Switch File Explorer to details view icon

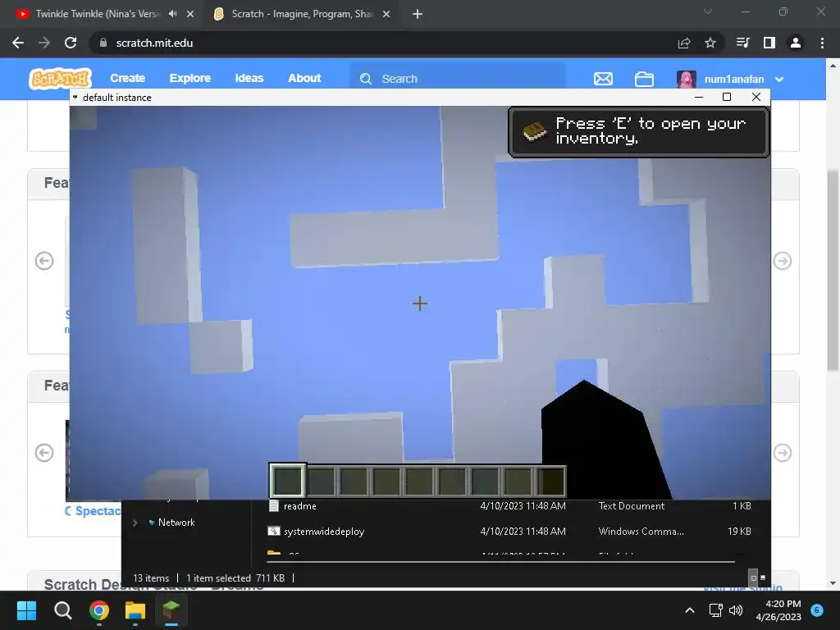(753, 577)
